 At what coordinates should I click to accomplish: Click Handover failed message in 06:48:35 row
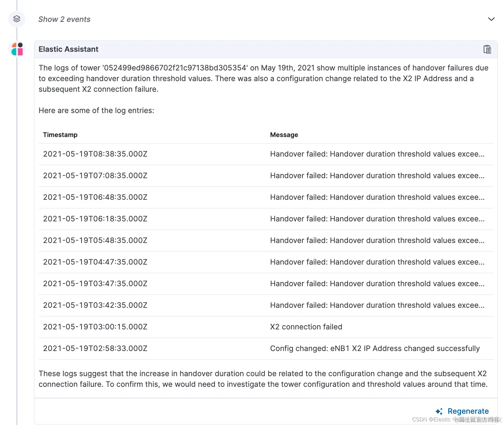pyautogui.click(x=377, y=197)
